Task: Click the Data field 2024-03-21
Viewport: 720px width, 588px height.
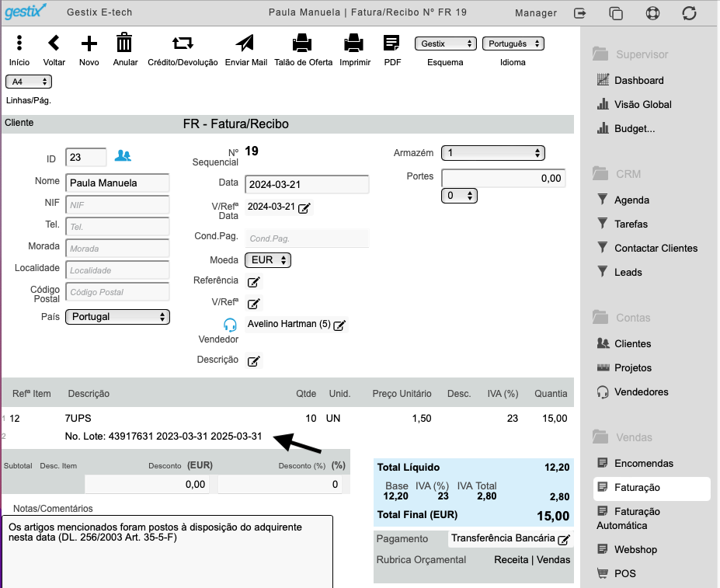Action: [x=307, y=184]
